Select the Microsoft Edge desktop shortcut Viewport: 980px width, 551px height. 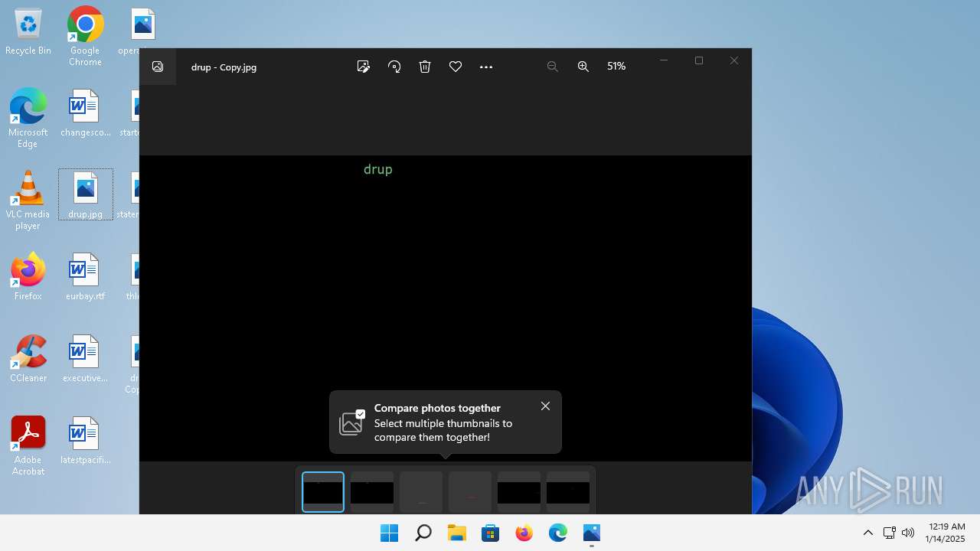pos(28,118)
